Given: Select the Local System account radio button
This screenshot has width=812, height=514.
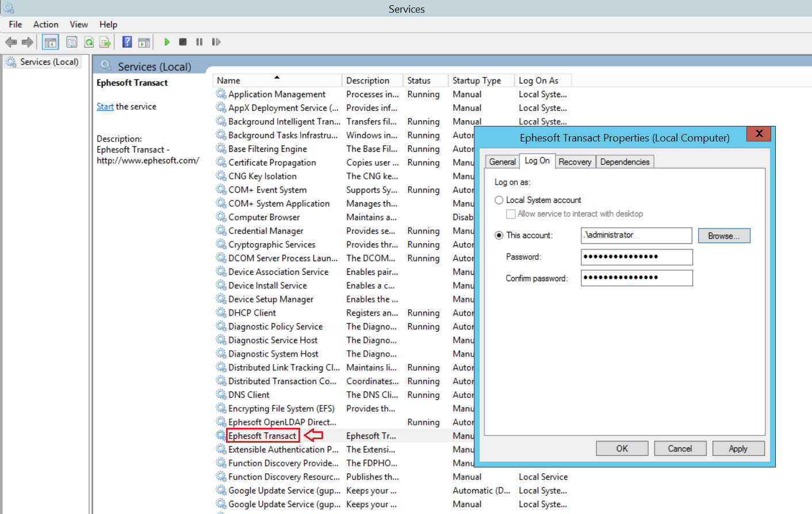Looking at the screenshot, I should pyautogui.click(x=499, y=200).
